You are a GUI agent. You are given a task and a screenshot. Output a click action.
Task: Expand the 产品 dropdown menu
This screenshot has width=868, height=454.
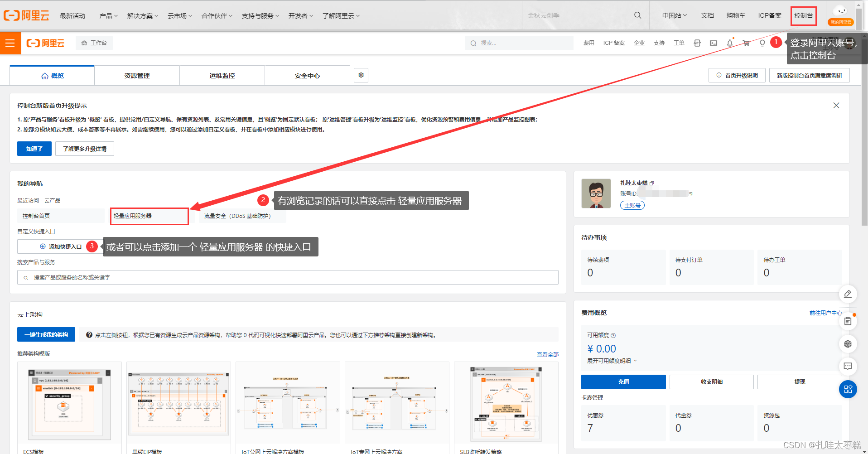[109, 16]
